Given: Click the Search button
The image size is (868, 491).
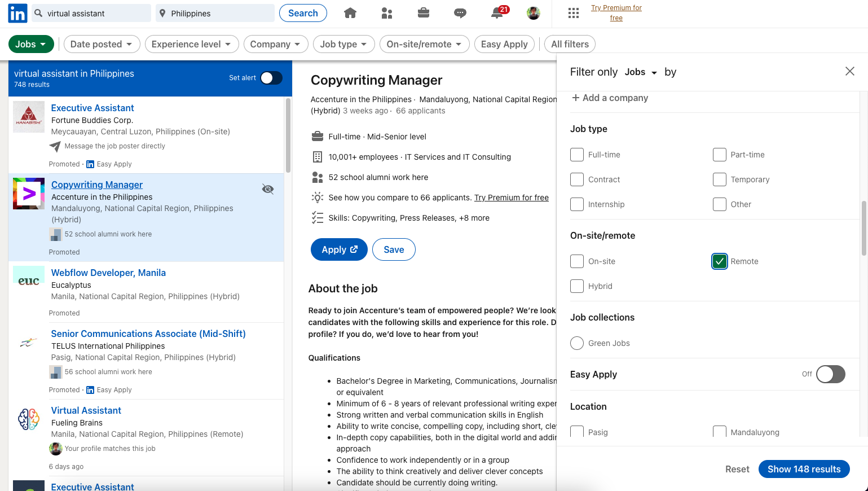Looking at the screenshot, I should [x=303, y=13].
